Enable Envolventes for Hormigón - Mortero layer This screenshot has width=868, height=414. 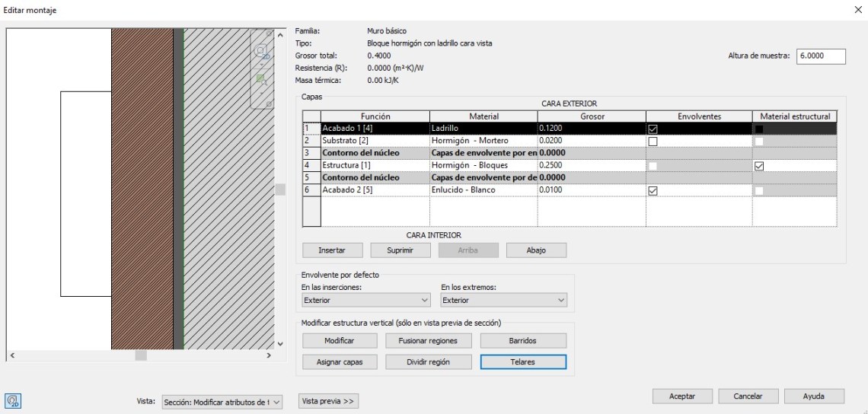tap(652, 141)
